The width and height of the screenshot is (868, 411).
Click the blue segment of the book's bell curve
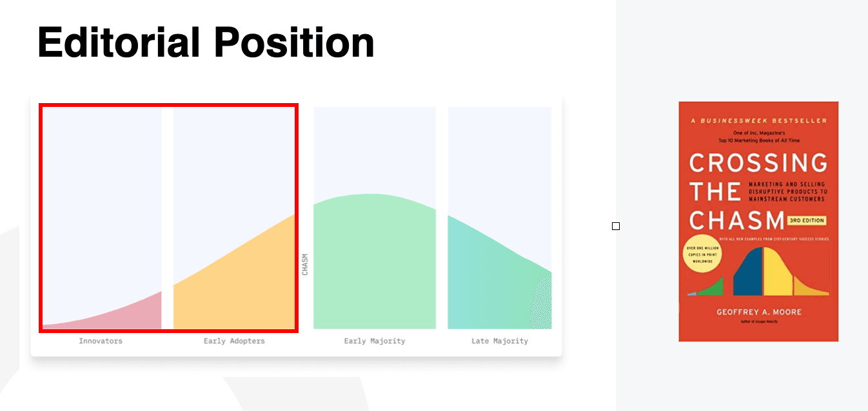pyautogui.click(x=748, y=274)
